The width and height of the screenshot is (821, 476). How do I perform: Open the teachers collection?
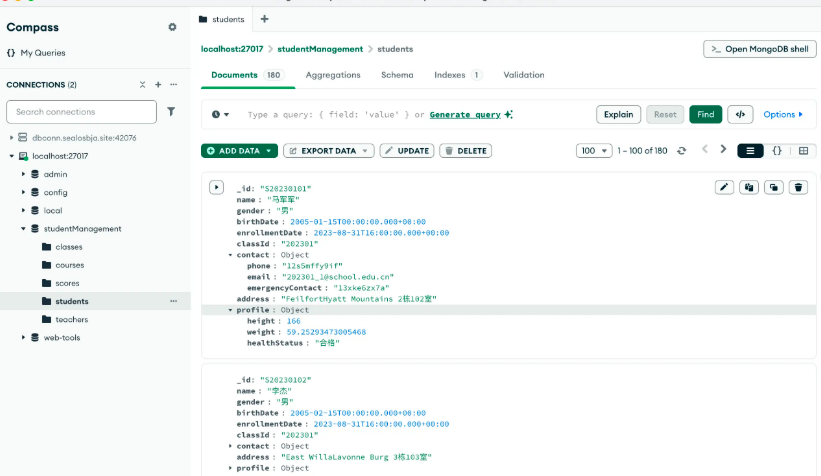(x=72, y=319)
